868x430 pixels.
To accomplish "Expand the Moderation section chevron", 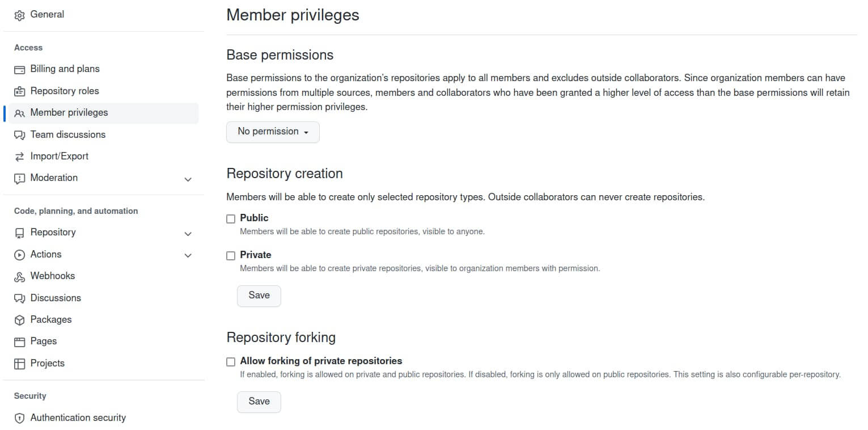I will point(188,179).
